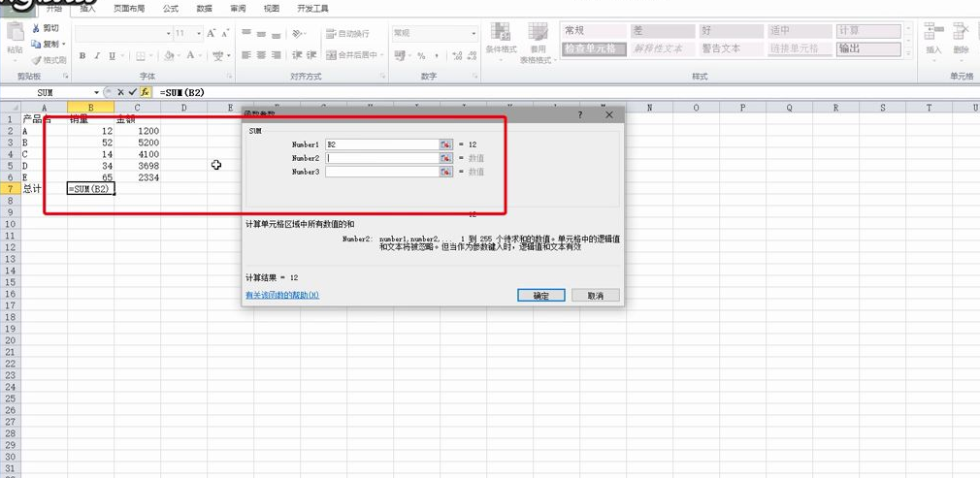Expand the number format dropdown
Image resolution: width=980 pixels, height=478 pixels.
coord(474,33)
